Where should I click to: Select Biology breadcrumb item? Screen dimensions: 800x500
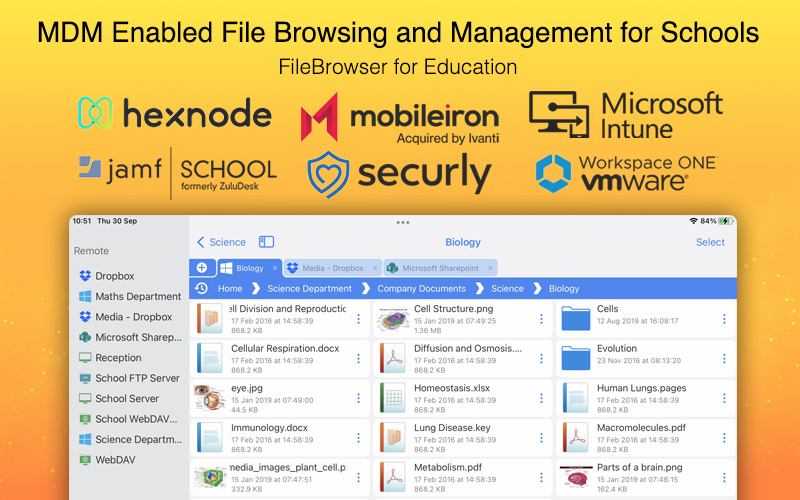click(564, 289)
